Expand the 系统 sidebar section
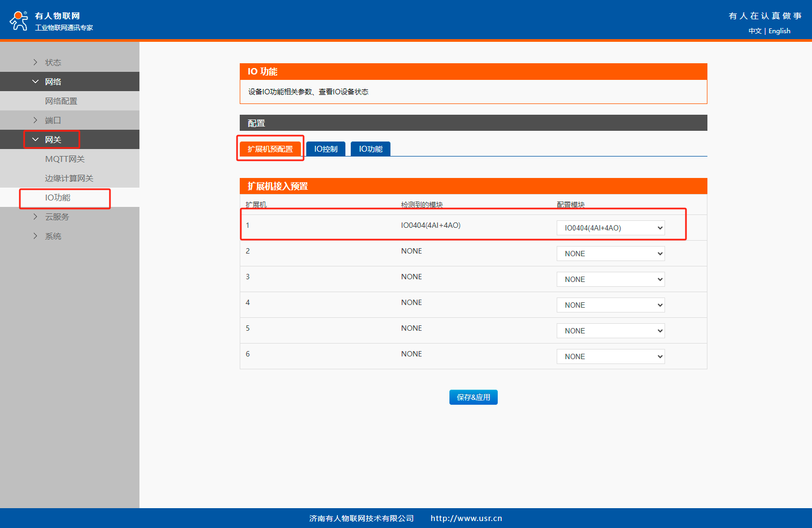The width and height of the screenshot is (812, 528). tap(53, 236)
